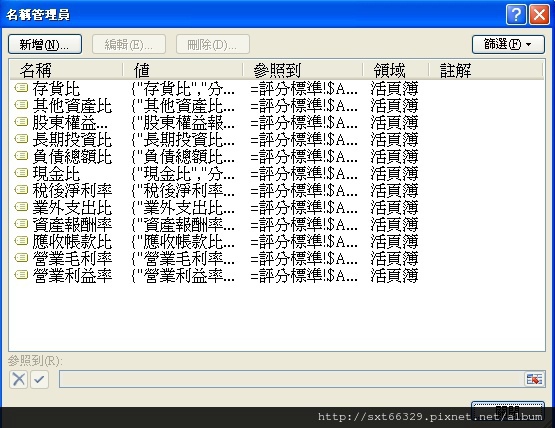
Task: Click the 活頁簿 scope in 營業利益率 row
Action: coord(395,275)
